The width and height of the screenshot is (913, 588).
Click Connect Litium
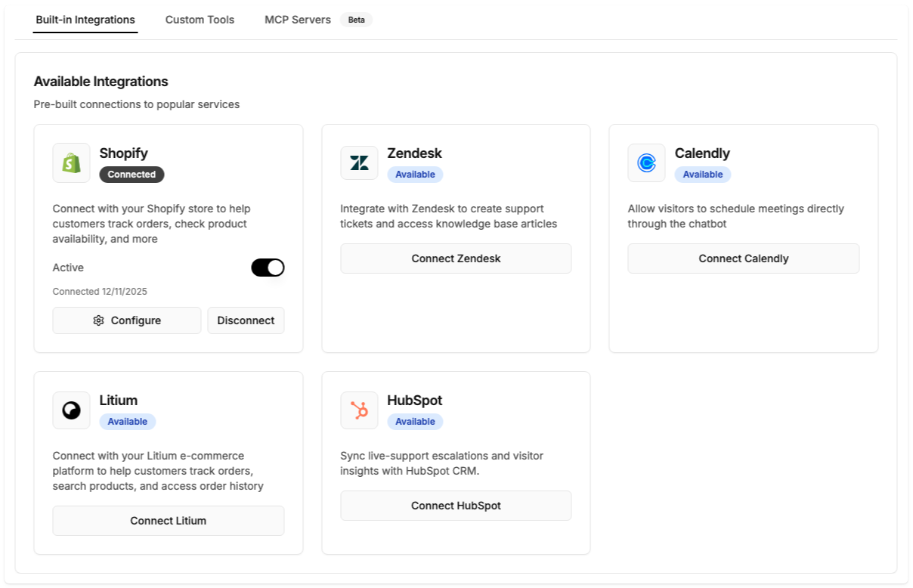tap(168, 520)
